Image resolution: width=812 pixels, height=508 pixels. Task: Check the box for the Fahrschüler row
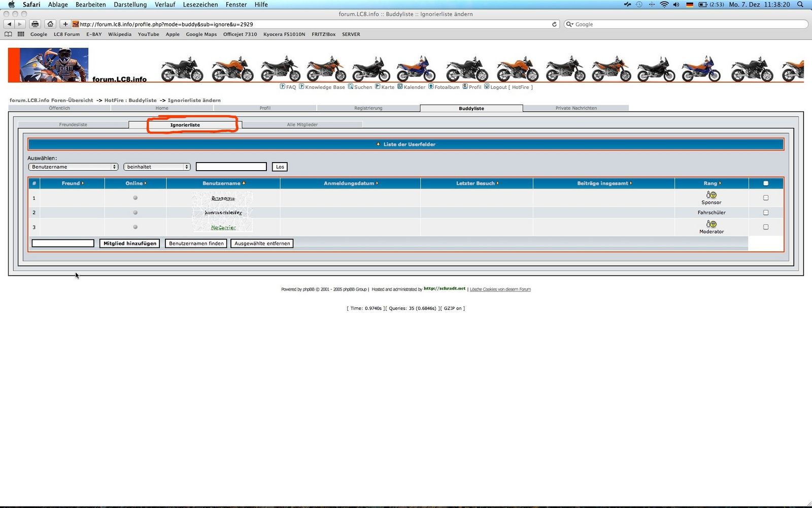pyautogui.click(x=766, y=212)
